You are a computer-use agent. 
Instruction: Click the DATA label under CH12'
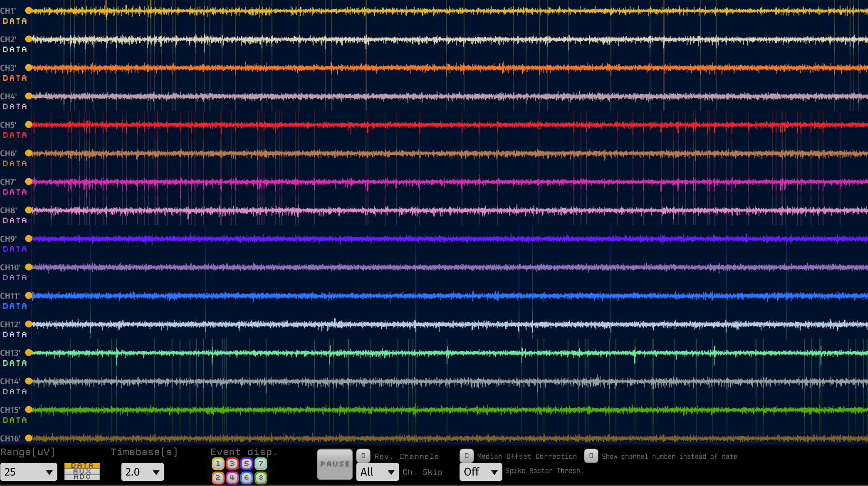click(15, 334)
